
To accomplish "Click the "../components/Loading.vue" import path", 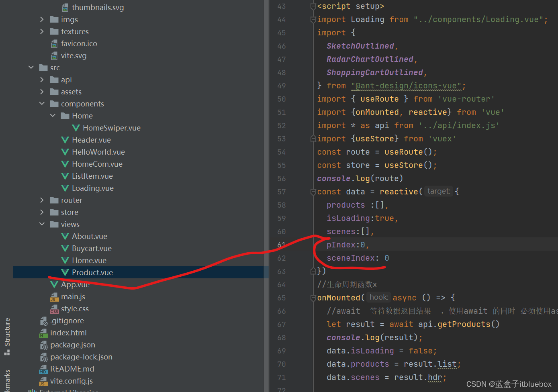I will 478,20.
